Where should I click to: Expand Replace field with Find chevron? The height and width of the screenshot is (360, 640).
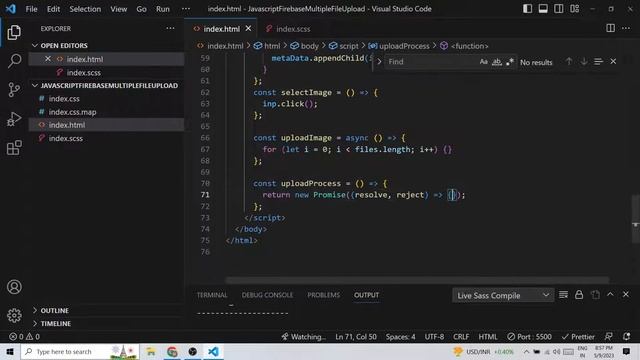[379, 62]
